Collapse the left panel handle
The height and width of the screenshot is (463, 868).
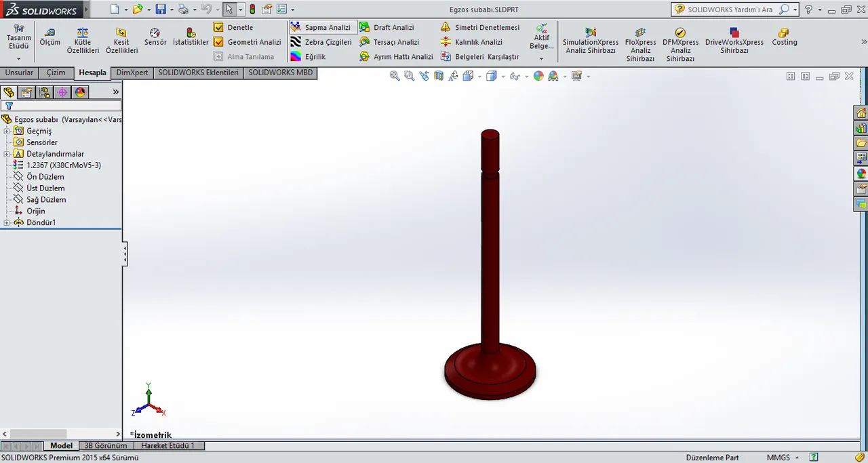click(x=125, y=254)
